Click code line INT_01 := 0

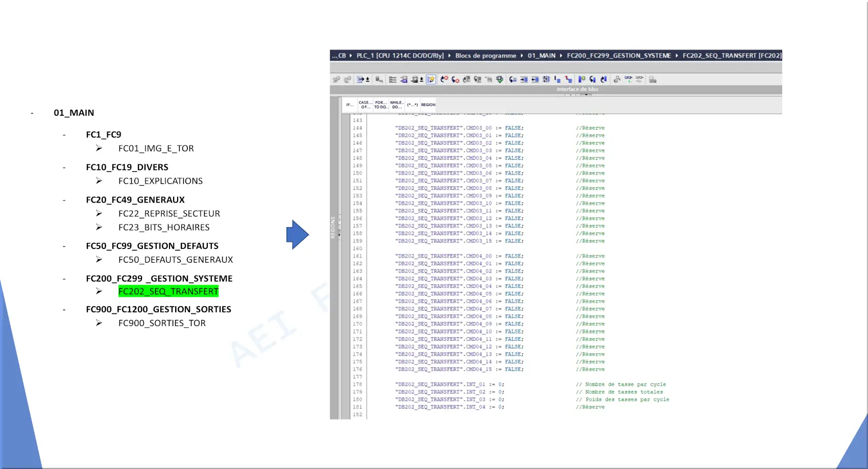coord(449,385)
